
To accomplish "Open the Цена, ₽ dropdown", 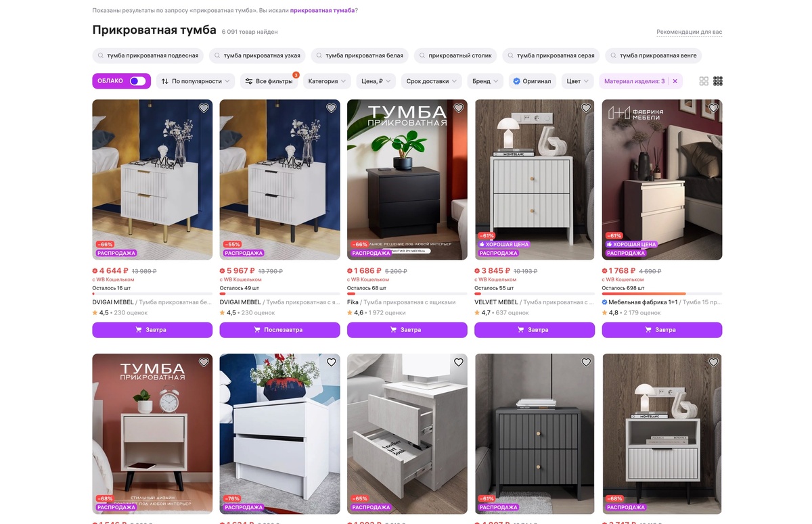I will coord(376,81).
